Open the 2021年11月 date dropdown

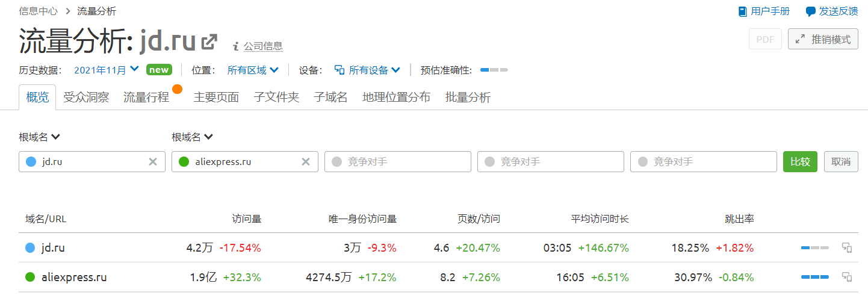pos(107,70)
